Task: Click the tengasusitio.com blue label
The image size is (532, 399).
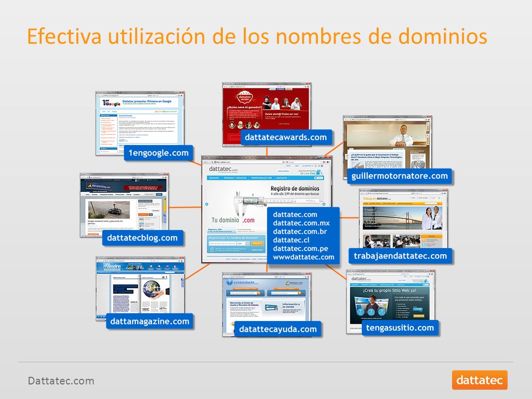Action: (x=400, y=328)
